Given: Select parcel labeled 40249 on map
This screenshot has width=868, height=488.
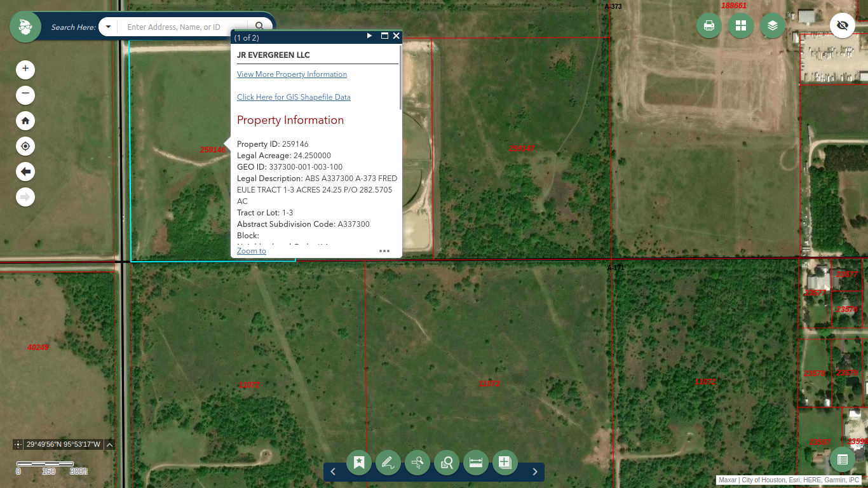Looking at the screenshot, I should (x=38, y=348).
